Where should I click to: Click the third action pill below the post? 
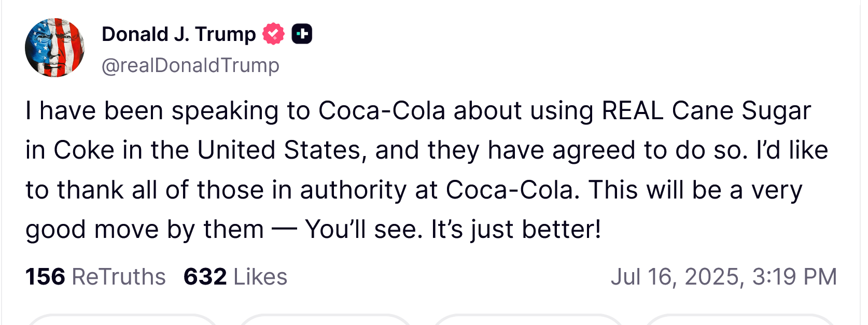pyautogui.click(x=528, y=320)
